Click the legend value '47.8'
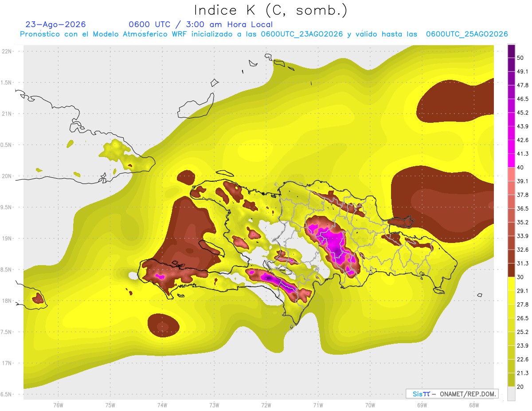 click(x=522, y=85)
